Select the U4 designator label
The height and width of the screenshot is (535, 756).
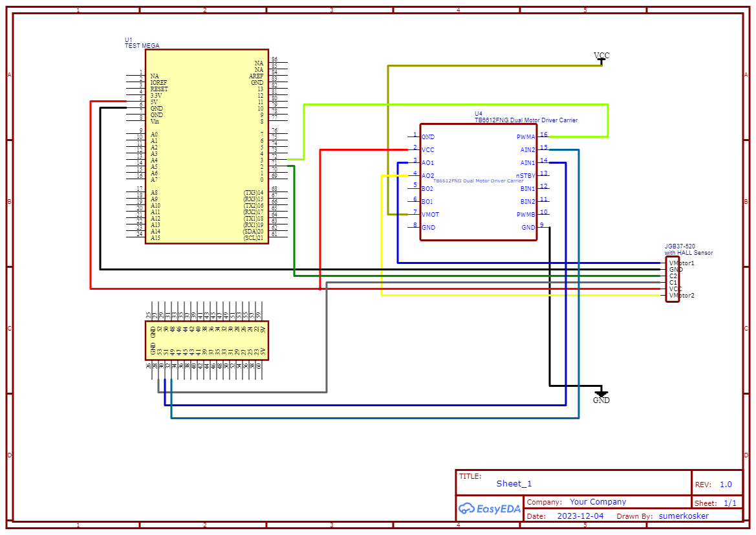tap(479, 114)
